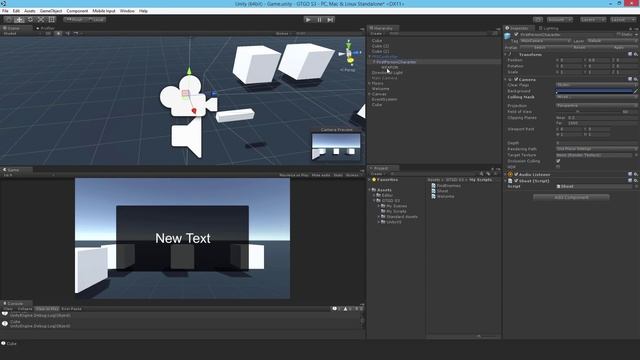The width and height of the screenshot is (640, 360).
Task: Click the Add Component button
Action: click(571, 198)
